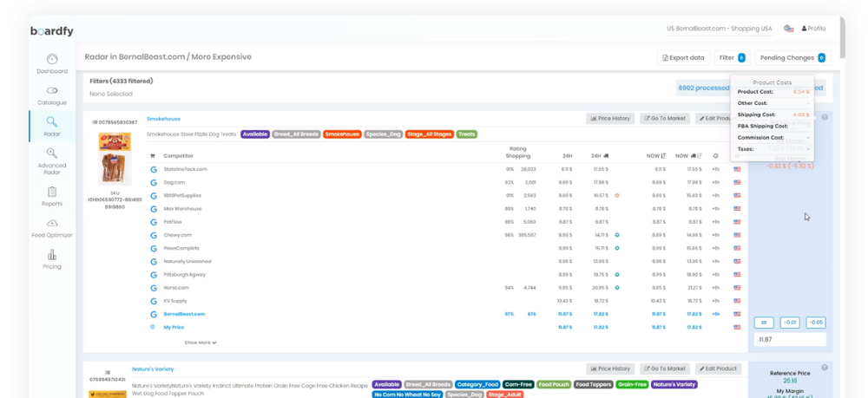Click Edit Product for Nature's Variety
Viewport: 868px width, 398px height.
[718, 369]
